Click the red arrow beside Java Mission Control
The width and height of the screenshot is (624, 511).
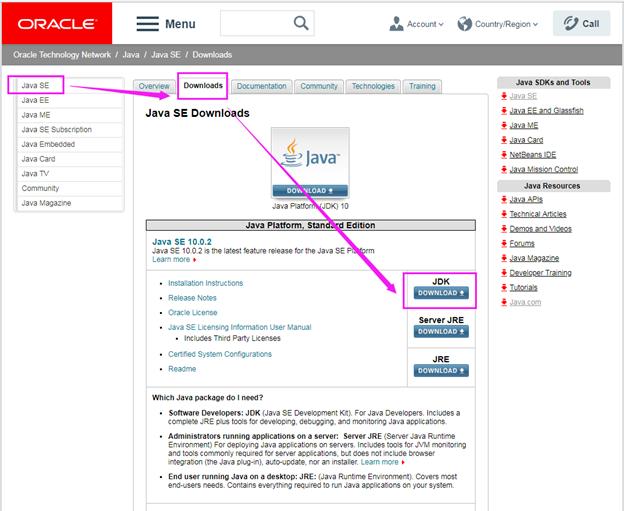click(504, 170)
